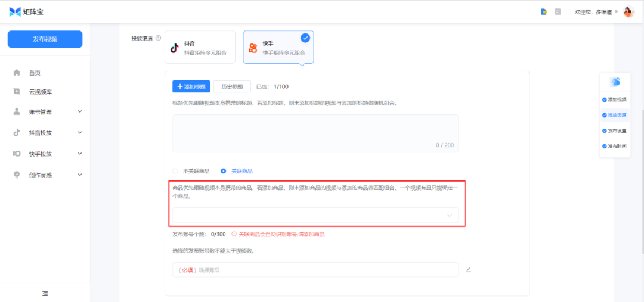Expand 快手投放 menu

click(45, 154)
